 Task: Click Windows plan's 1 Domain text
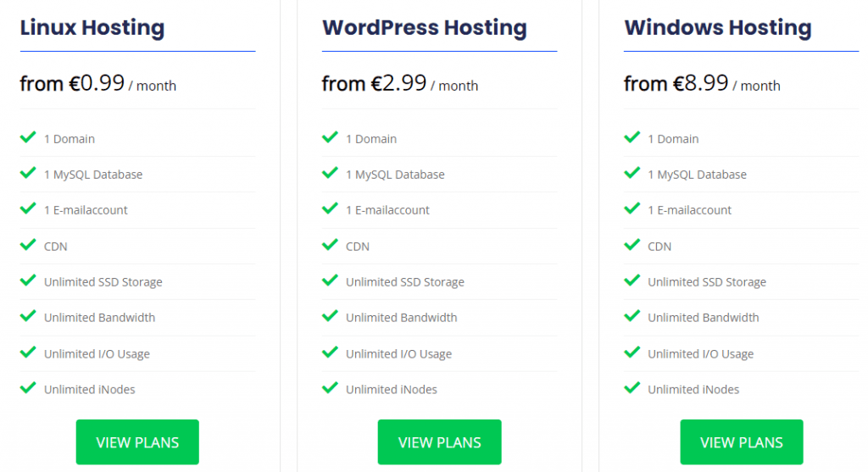click(674, 139)
